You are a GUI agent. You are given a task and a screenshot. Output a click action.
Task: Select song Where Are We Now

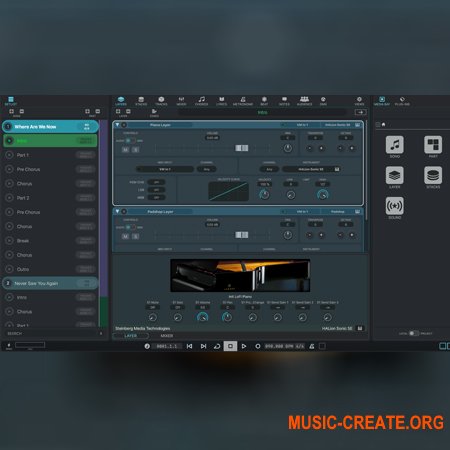coord(50,127)
